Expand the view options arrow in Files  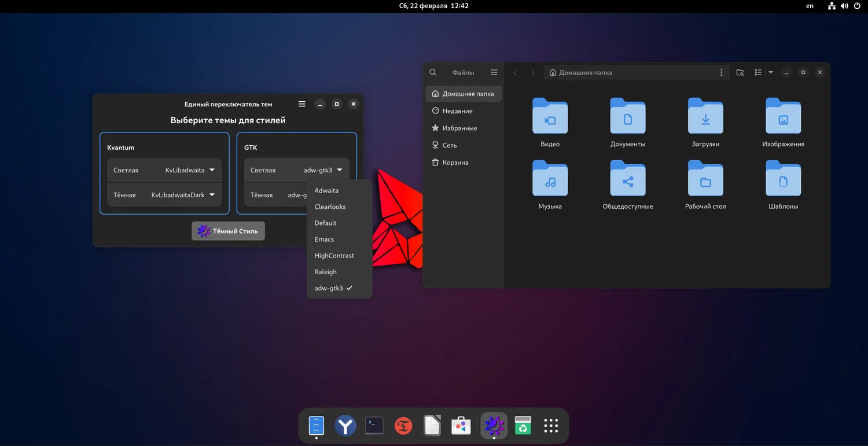(771, 72)
